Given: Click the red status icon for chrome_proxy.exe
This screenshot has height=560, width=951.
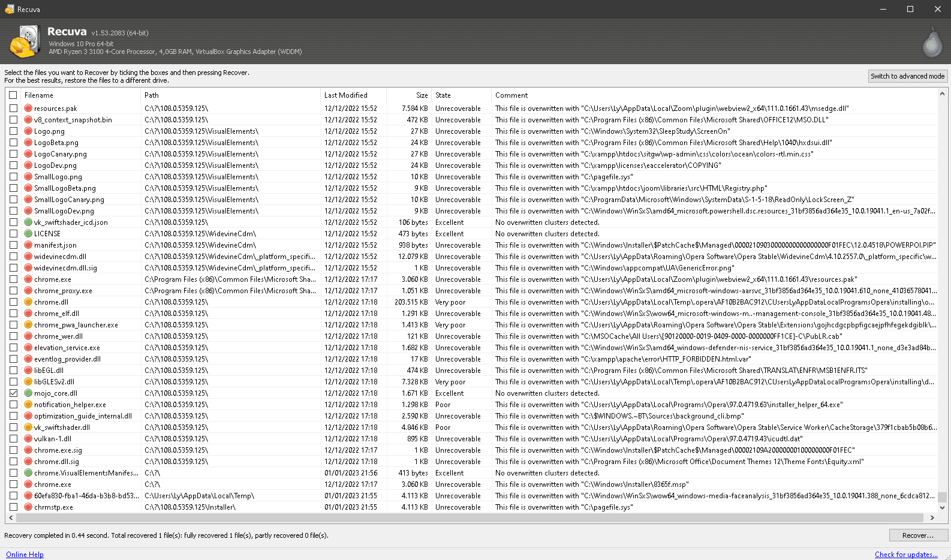Looking at the screenshot, I should [x=28, y=291].
